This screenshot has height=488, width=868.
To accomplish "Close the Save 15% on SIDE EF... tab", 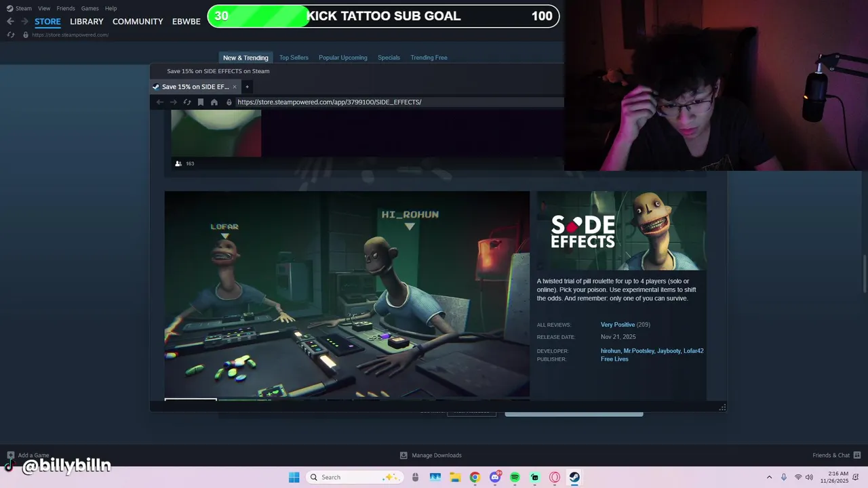I will (235, 87).
